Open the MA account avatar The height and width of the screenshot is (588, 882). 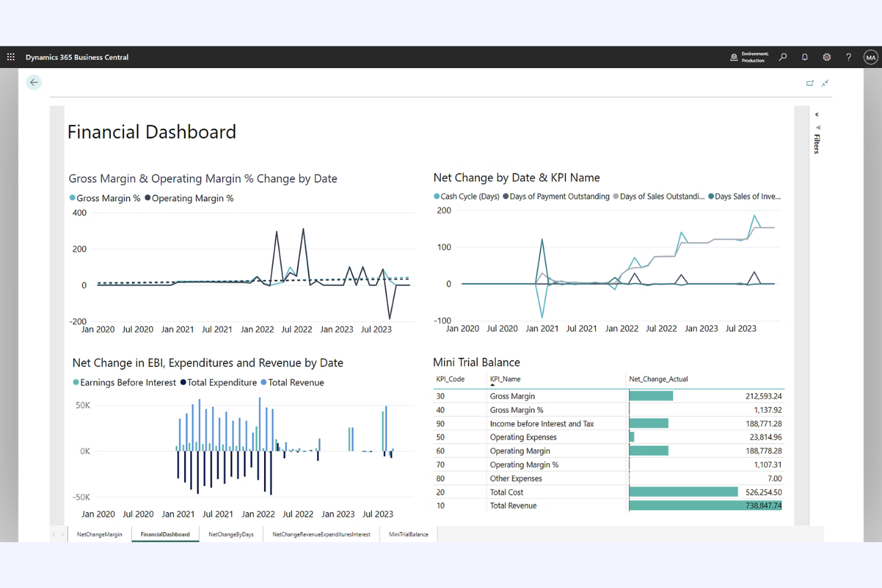click(871, 57)
